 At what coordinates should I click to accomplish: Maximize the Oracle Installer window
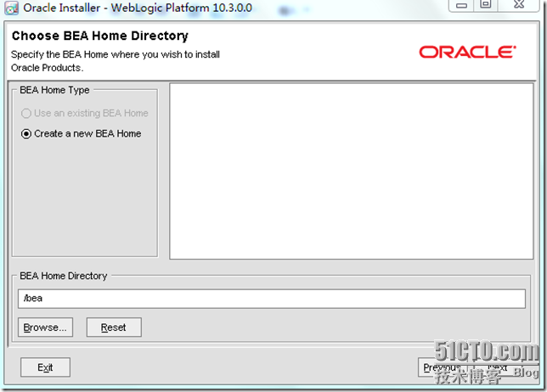tap(486, 5)
